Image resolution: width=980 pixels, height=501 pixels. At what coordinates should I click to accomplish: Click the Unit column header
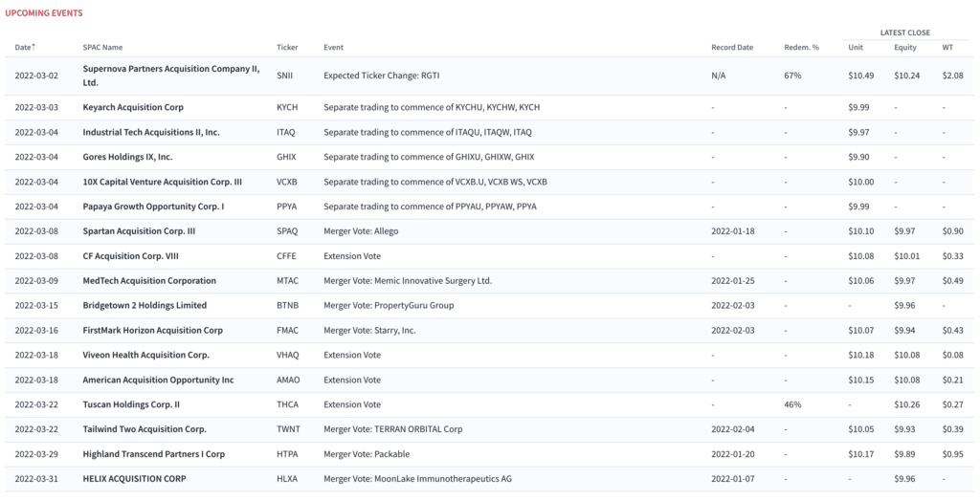(x=856, y=48)
